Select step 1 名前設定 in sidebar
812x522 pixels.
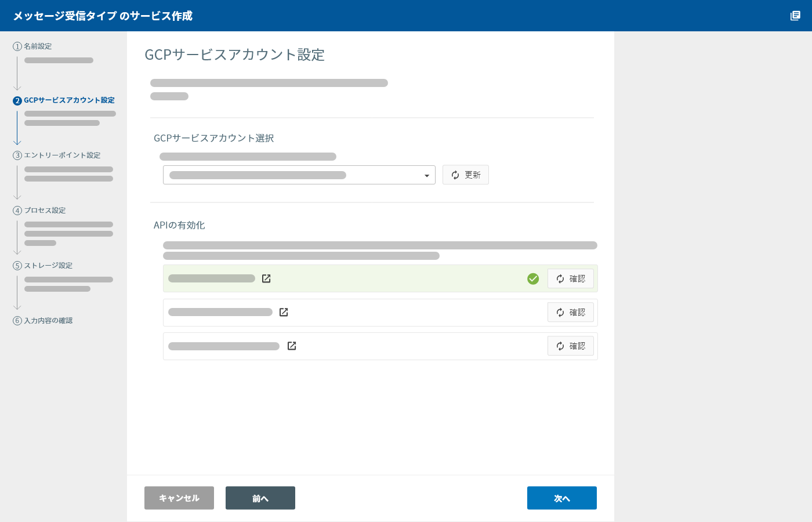pos(32,46)
